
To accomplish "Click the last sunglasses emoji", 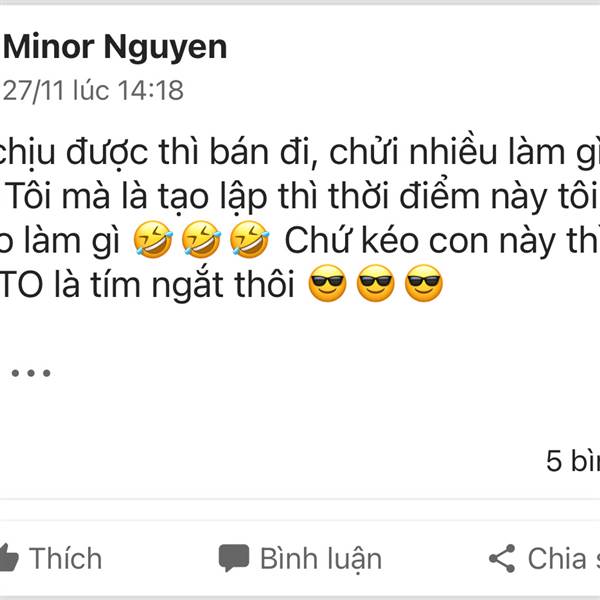I will (x=423, y=288).
